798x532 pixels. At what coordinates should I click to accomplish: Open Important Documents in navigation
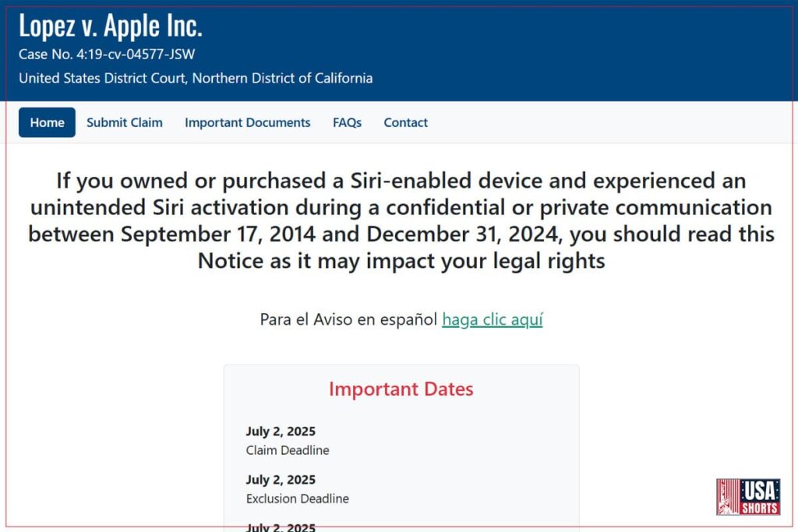pyautogui.click(x=247, y=122)
